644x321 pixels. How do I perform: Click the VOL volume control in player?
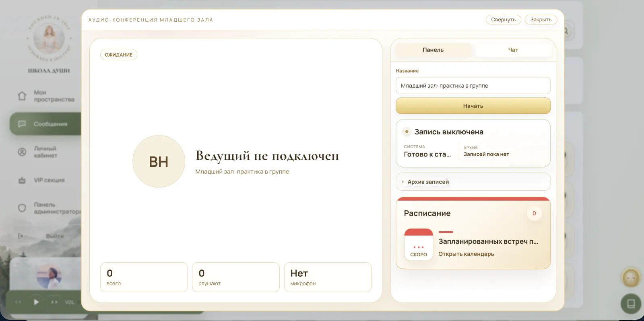click(70, 302)
